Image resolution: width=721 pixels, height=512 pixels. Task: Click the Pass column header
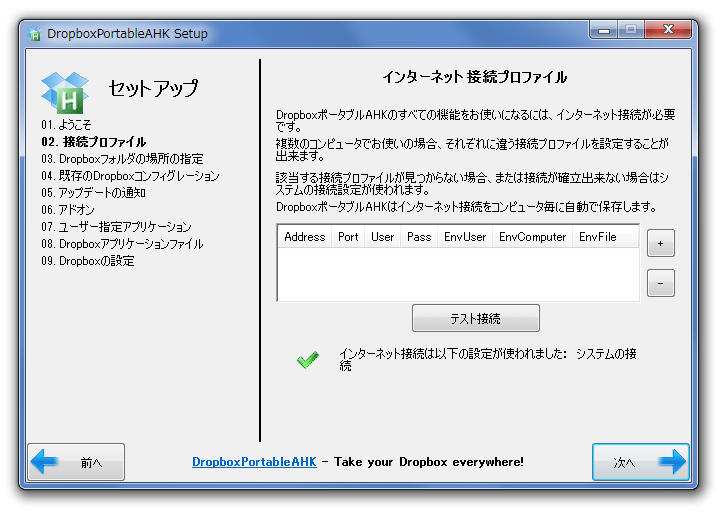(x=419, y=237)
